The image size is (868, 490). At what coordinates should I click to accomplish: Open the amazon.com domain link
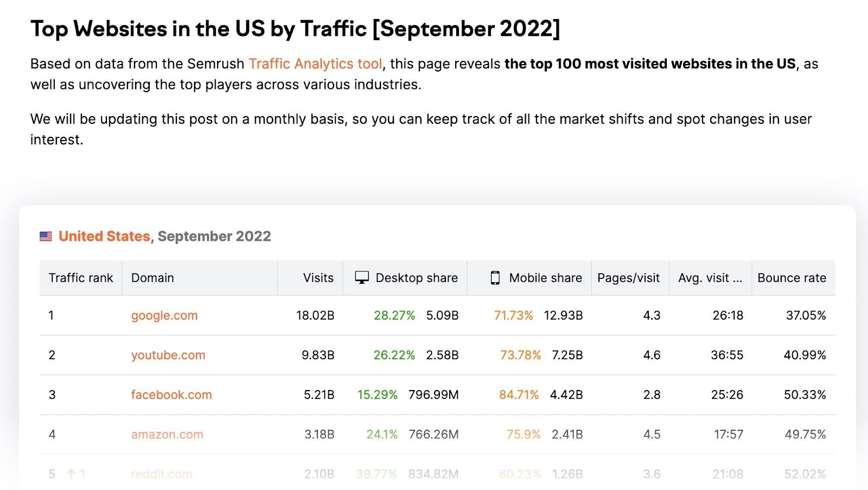pyautogui.click(x=167, y=434)
